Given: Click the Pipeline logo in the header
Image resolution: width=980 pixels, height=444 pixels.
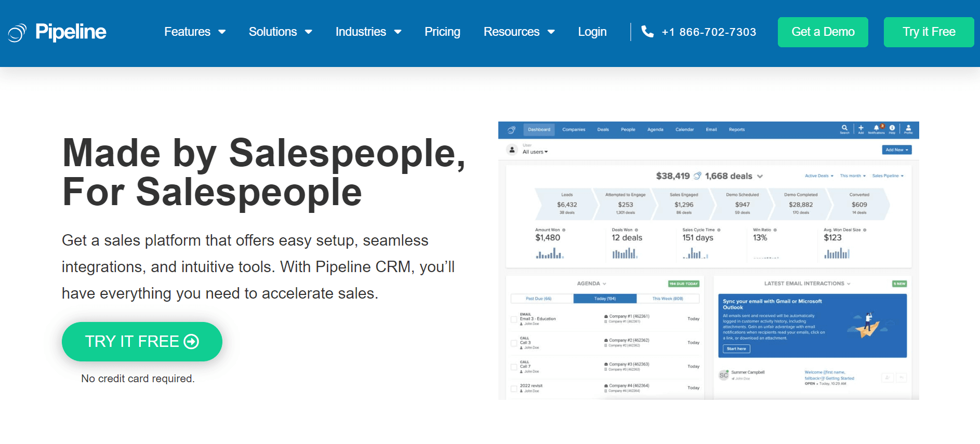Looking at the screenshot, I should (x=57, y=32).
